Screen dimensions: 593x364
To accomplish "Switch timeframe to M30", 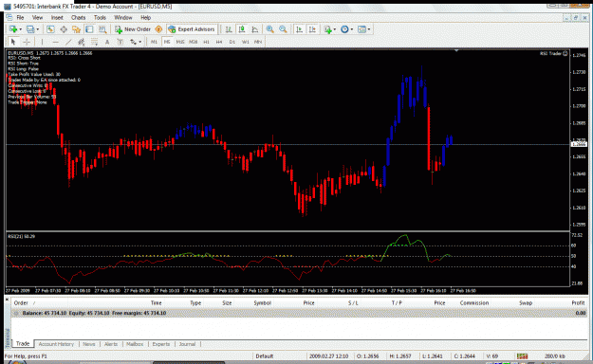I will pyautogui.click(x=194, y=42).
